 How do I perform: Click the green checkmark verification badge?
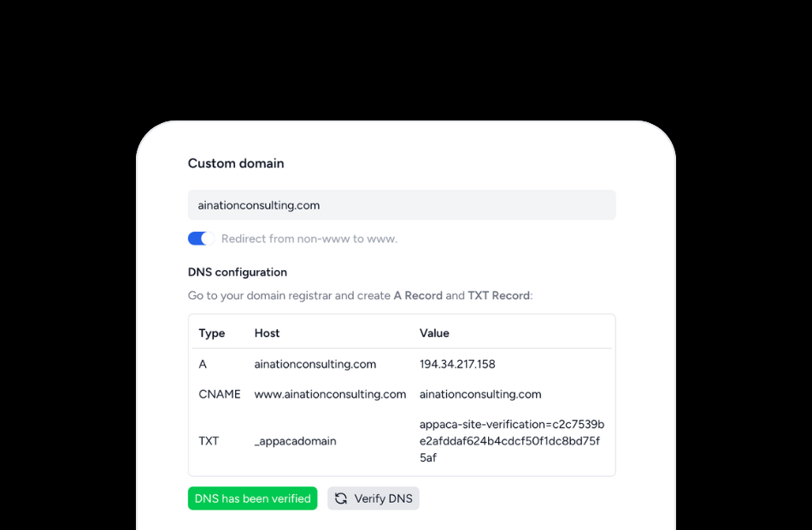[252, 498]
